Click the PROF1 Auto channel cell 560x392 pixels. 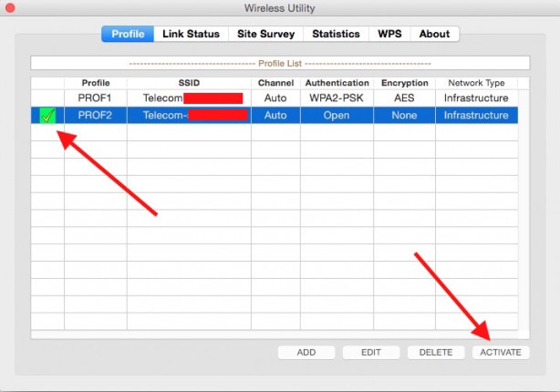point(275,98)
